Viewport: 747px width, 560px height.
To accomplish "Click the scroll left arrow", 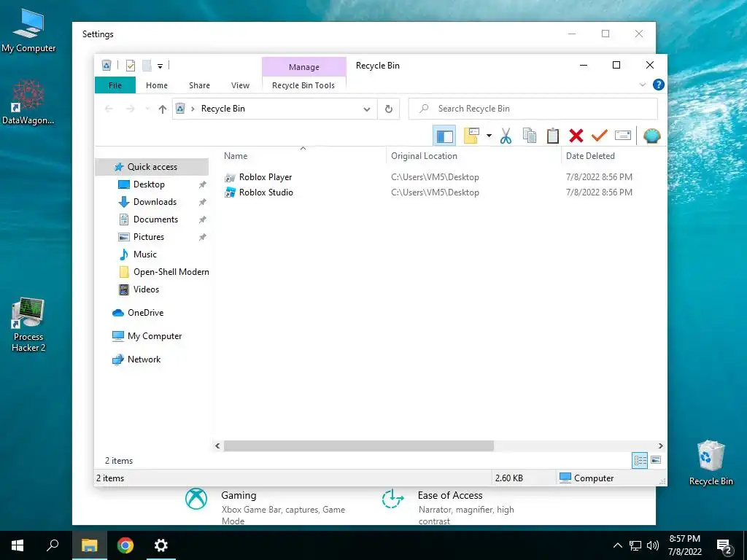I will (217, 446).
